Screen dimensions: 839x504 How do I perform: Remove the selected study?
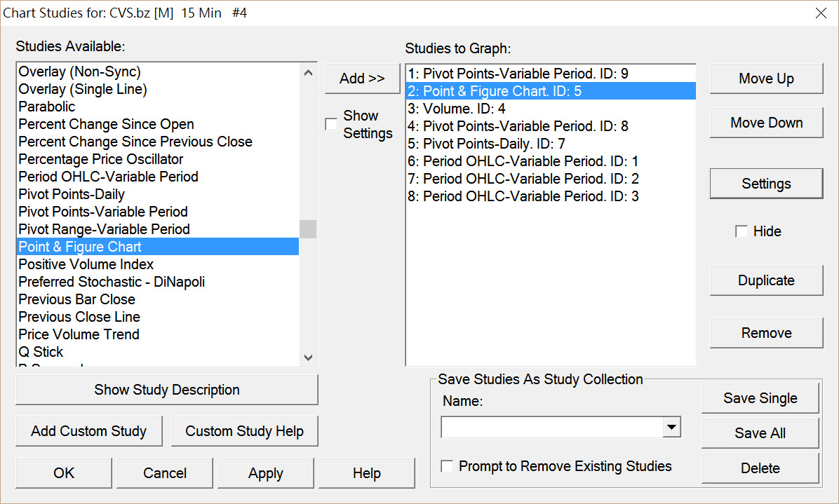point(766,333)
